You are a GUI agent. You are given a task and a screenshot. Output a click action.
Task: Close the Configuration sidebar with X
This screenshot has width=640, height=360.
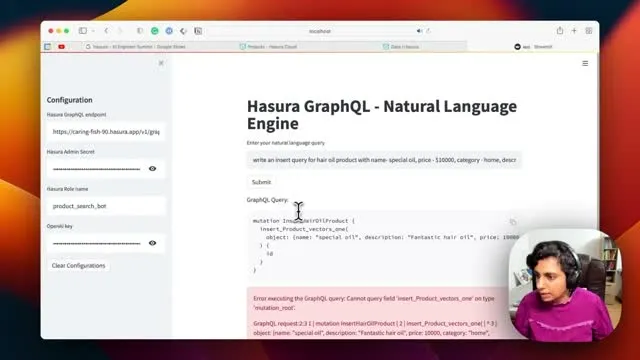coord(161,63)
